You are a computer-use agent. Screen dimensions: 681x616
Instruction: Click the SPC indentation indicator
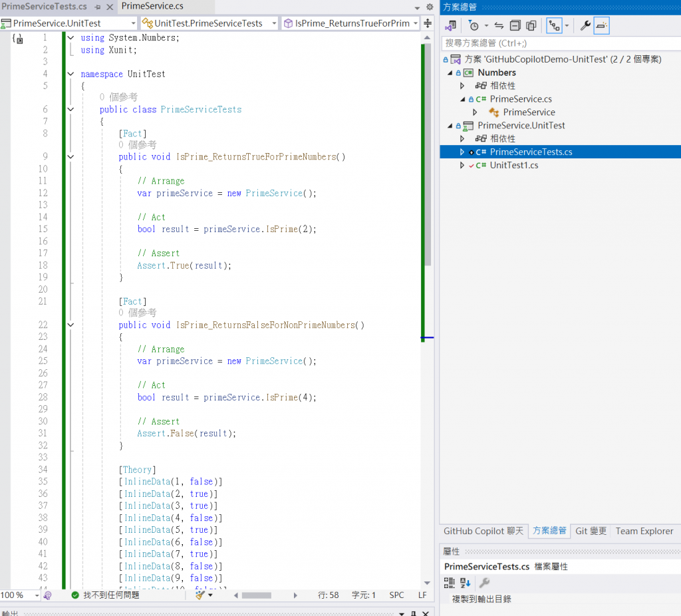pyautogui.click(x=396, y=595)
